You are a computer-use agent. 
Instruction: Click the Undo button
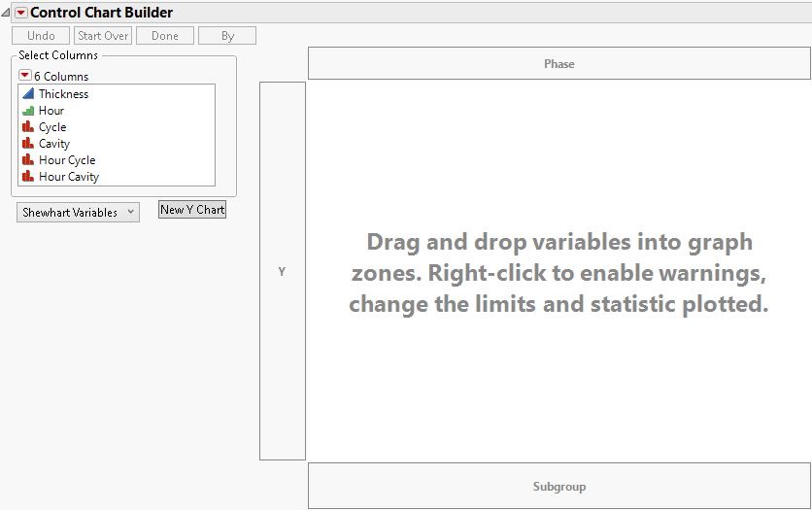(x=41, y=36)
